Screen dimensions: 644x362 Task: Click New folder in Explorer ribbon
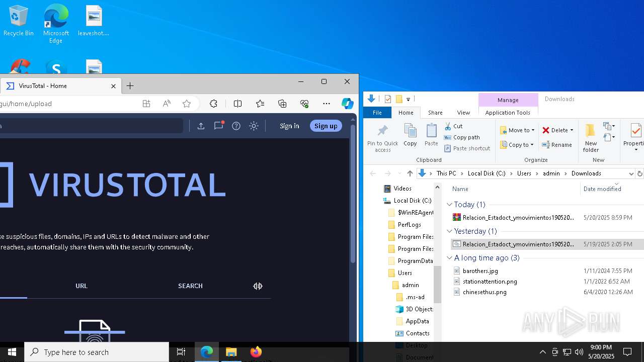(x=591, y=138)
